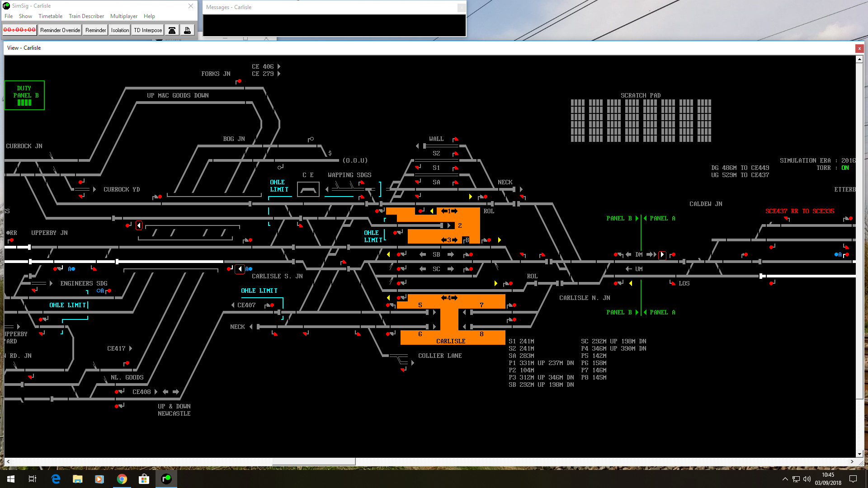Select the signal right of SA siding
The height and width of the screenshot is (488, 868).
(x=455, y=183)
